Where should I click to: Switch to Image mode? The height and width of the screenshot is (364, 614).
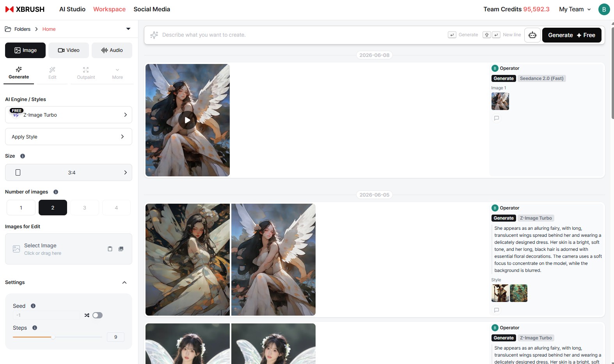pos(25,50)
